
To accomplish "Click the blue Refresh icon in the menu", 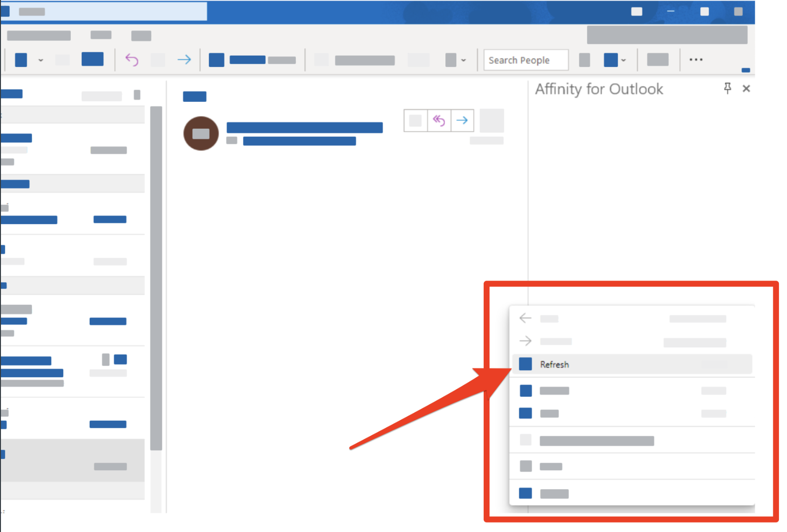I will coord(525,364).
